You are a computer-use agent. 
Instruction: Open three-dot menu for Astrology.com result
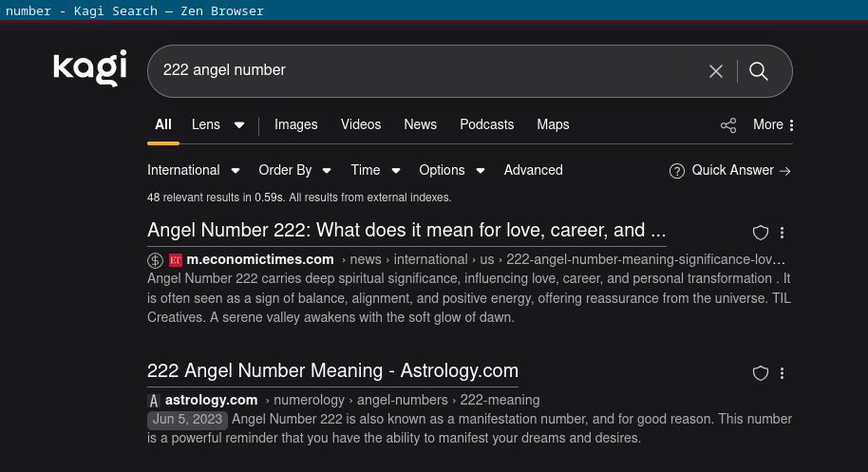782,373
